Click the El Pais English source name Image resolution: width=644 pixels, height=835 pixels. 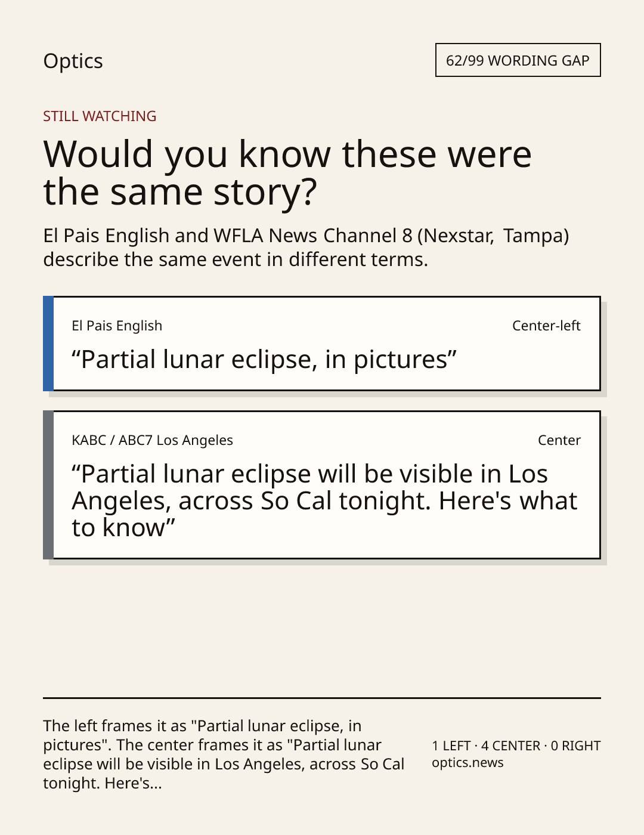(117, 326)
